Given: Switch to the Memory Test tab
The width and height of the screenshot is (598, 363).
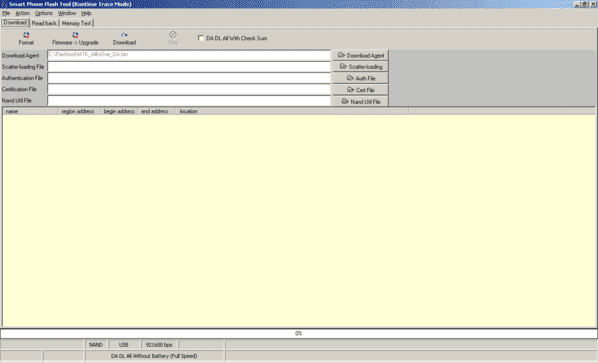Looking at the screenshot, I should tap(76, 23).
